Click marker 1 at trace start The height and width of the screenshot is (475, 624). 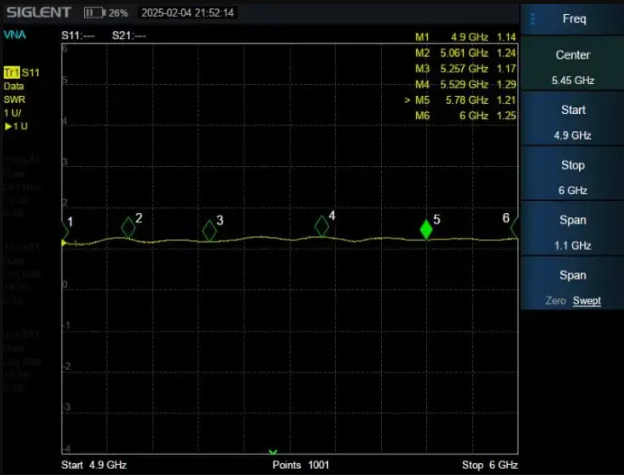pyautogui.click(x=65, y=229)
